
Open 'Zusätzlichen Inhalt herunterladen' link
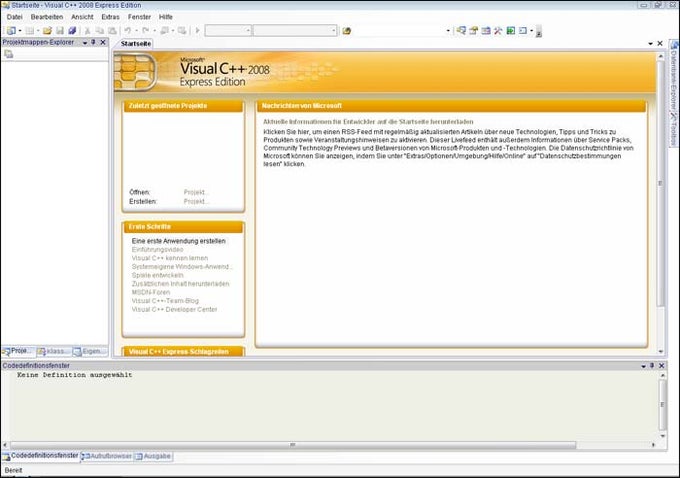click(180, 284)
